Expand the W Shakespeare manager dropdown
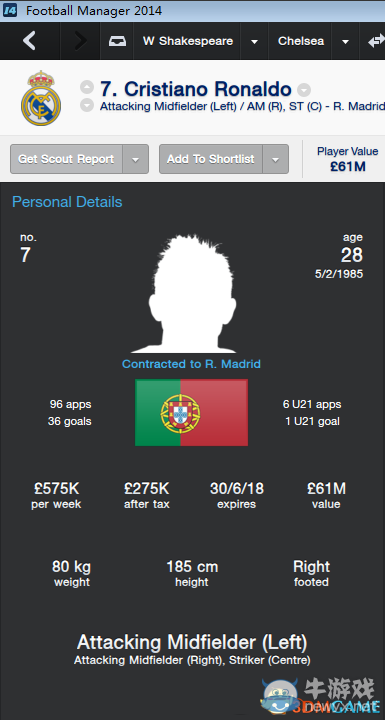 tap(254, 41)
